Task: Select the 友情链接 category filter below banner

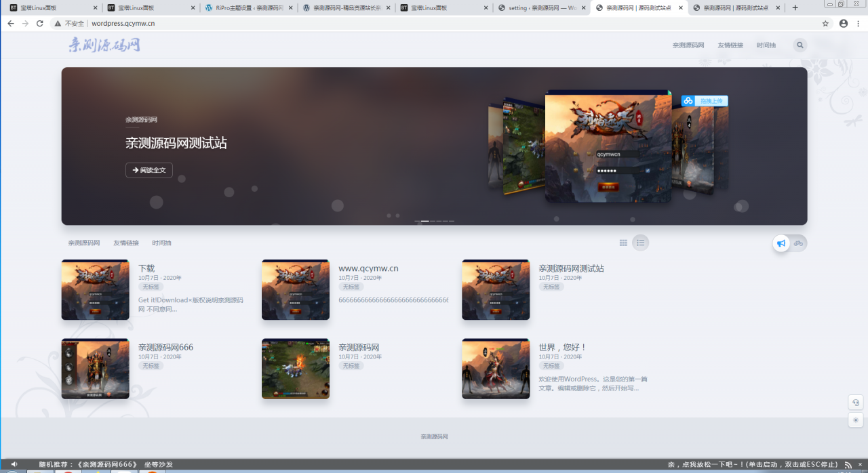Action: point(126,243)
